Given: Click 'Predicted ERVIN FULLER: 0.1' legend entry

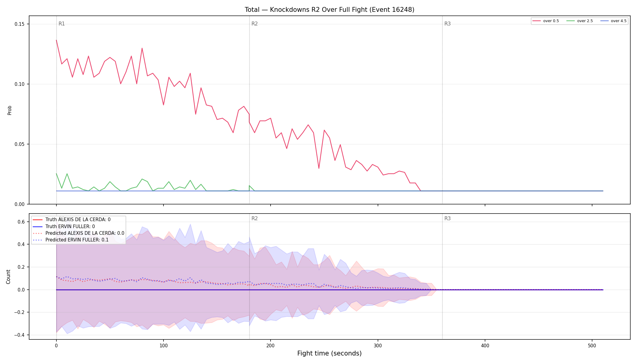Looking at the screenshot, I should 70,240.
